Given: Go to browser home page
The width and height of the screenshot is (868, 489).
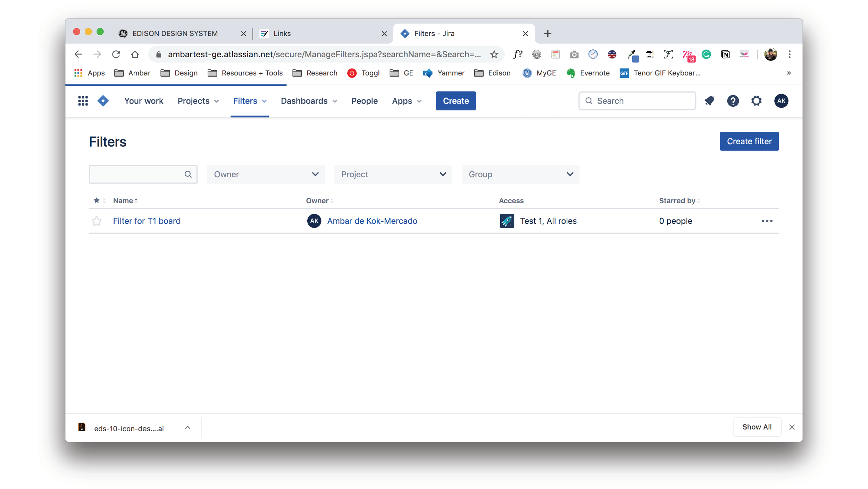Looking at the screenshot, I should (x=135, y=54).
